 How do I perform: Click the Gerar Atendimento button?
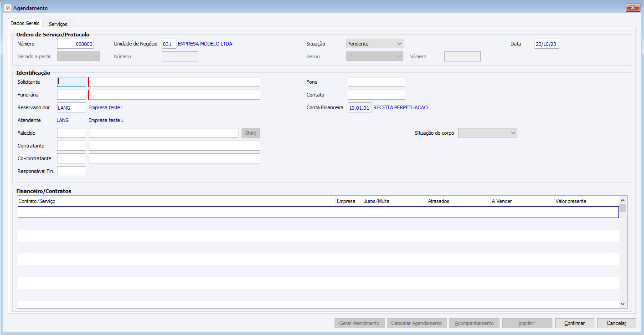[x=359, y=323]
